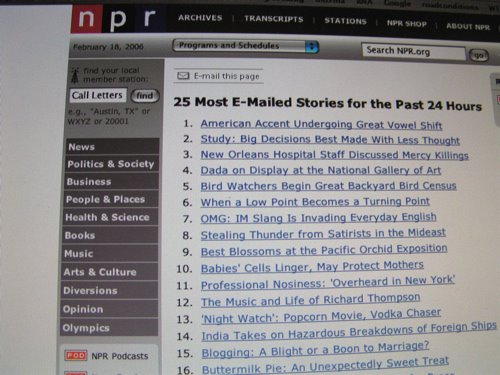Click the 25 Most E-Mailed Stories heading
Image resolution: width=500 pixels, height=375 pixels.
[328, 104]
